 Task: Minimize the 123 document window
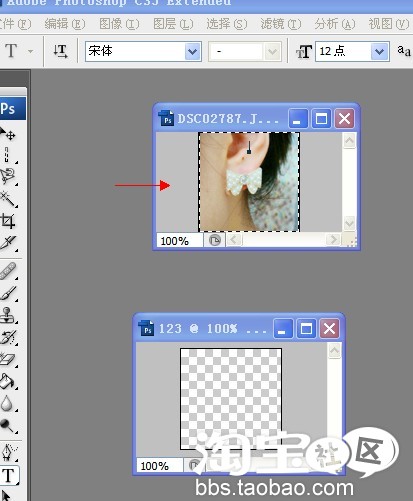point(283,328)
